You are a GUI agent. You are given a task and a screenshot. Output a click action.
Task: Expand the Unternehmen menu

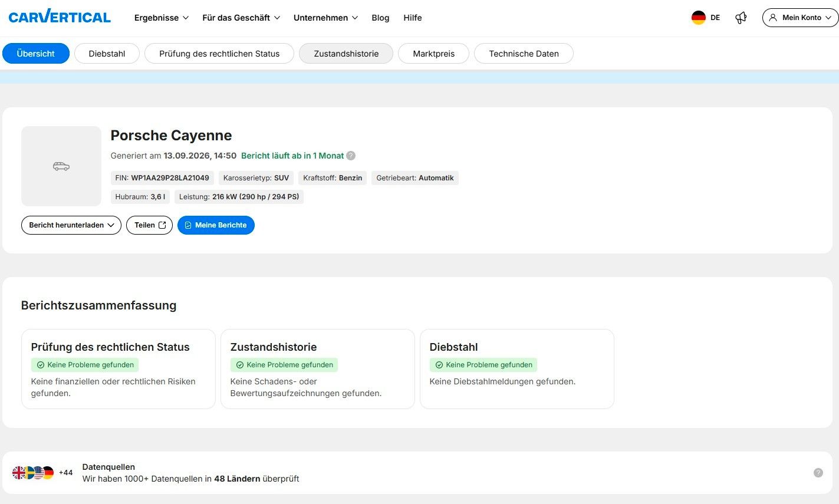pos(326,18)
